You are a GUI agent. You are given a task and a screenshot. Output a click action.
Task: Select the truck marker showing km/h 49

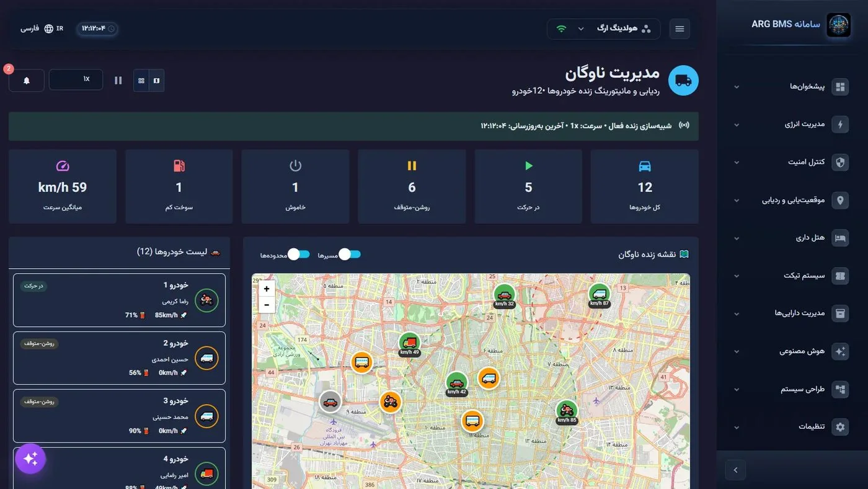tap(409, 343)
